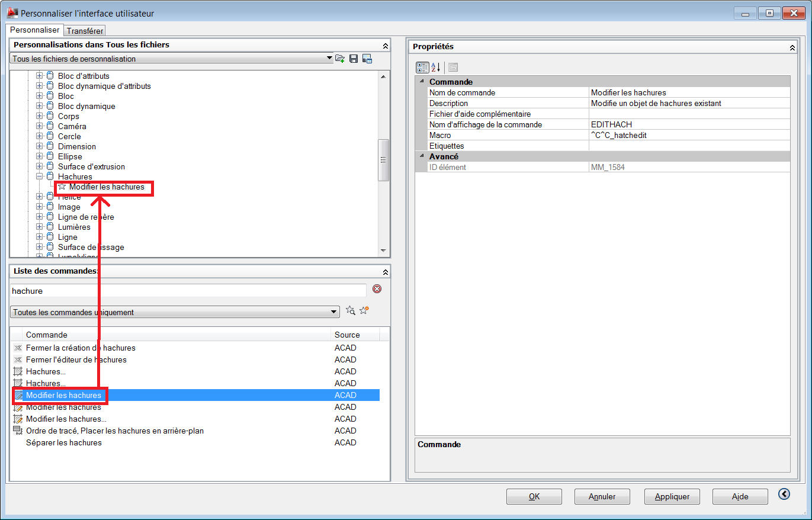
Task: Click the Etiquettes value field
Action: [689, 146]
